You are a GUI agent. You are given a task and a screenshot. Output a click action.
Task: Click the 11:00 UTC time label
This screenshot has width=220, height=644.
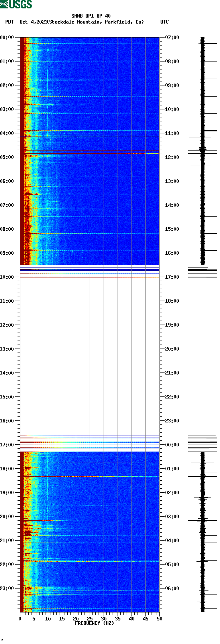click(172, 133)
